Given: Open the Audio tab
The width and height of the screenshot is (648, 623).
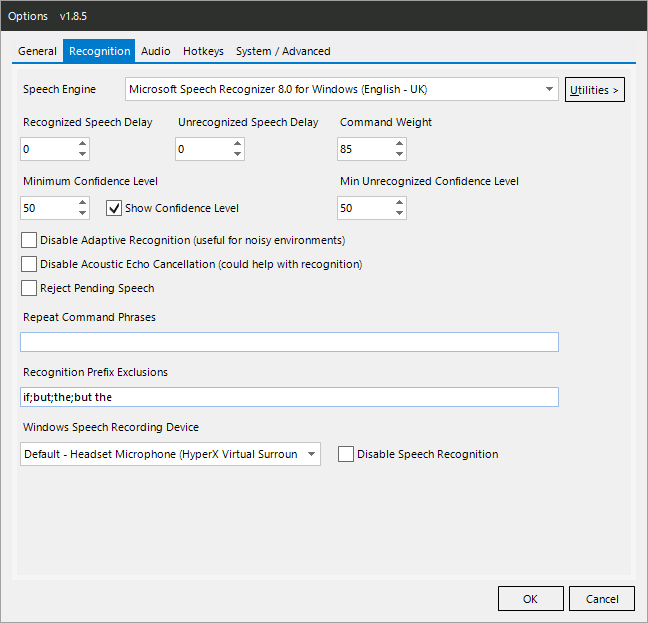Looking at the screenshot, I should click(155, 51).
